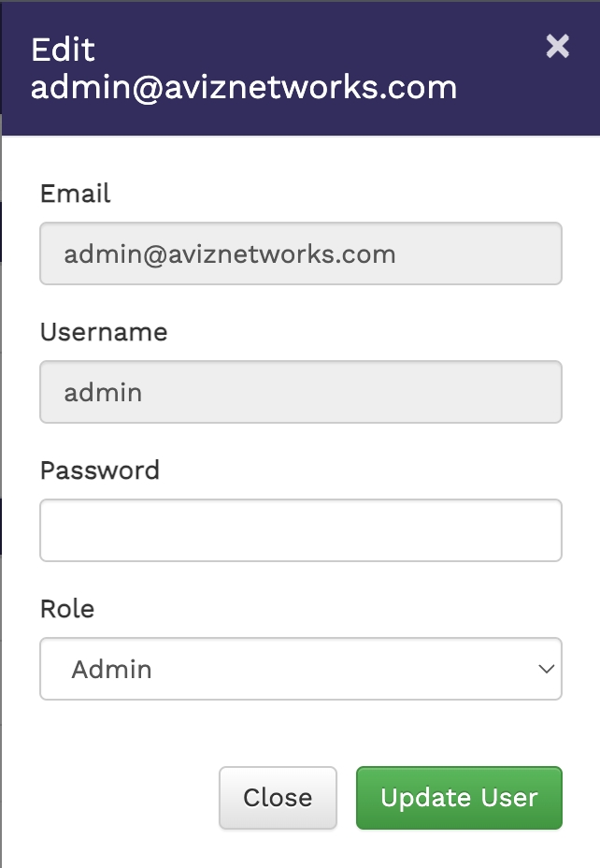600x868 pixels.
Task: Click the admin text inside Username box
Action: [x=103, y=392]
